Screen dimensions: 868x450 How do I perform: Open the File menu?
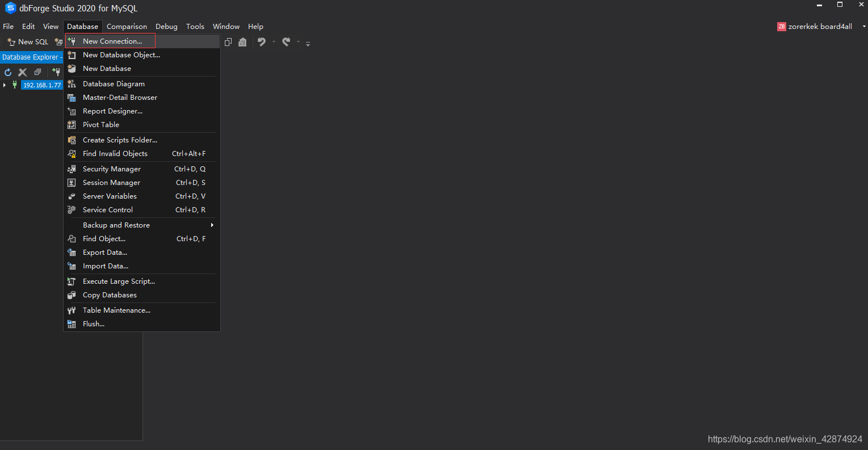9,27
